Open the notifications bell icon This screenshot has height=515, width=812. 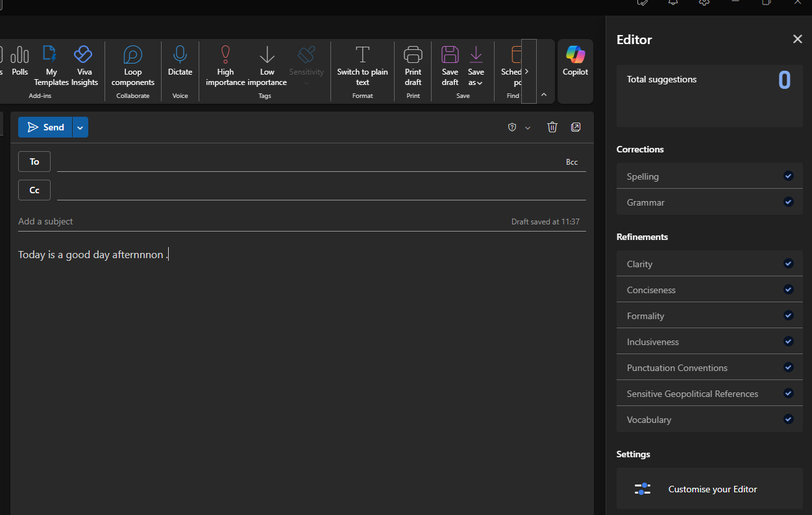(673, 3)
